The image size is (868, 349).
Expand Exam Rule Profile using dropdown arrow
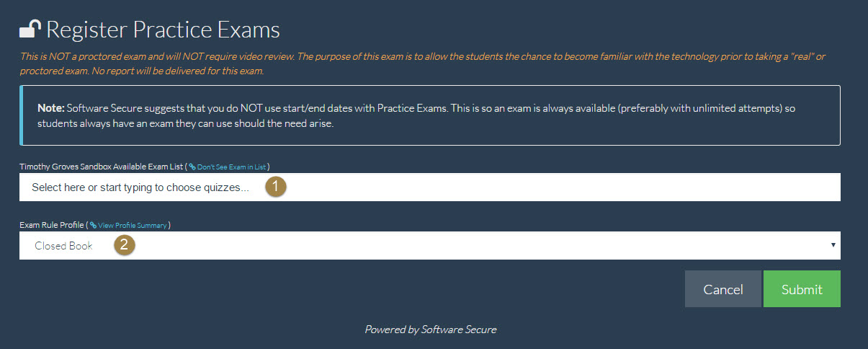point(833,245)
